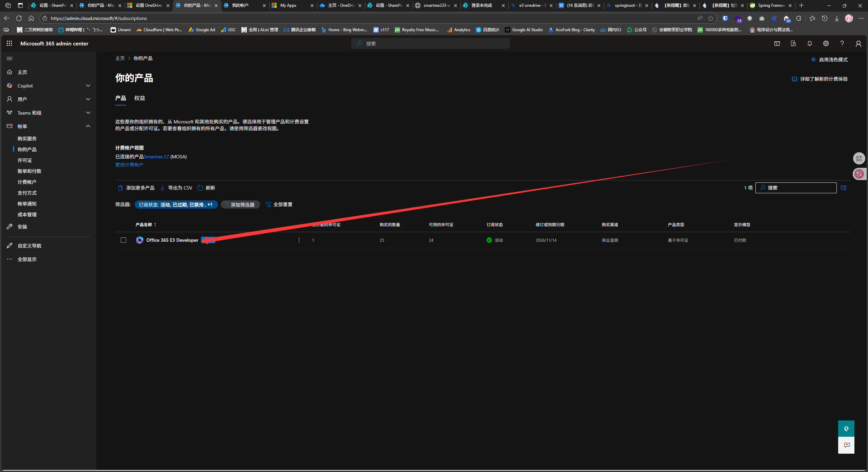Select the Office 365 E3 Developer checkbox
Image resolution: width=868 pixels, height=472 pixels.
pyautogui.click(x=123, y=240)
